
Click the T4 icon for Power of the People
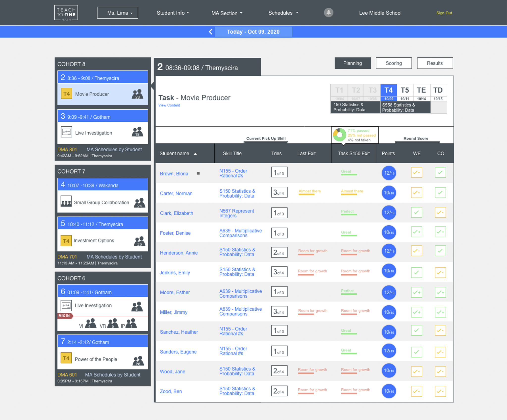(66, 359)
